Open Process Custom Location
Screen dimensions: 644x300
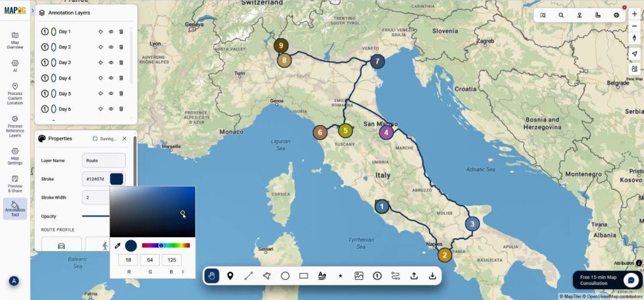[15, 94]
